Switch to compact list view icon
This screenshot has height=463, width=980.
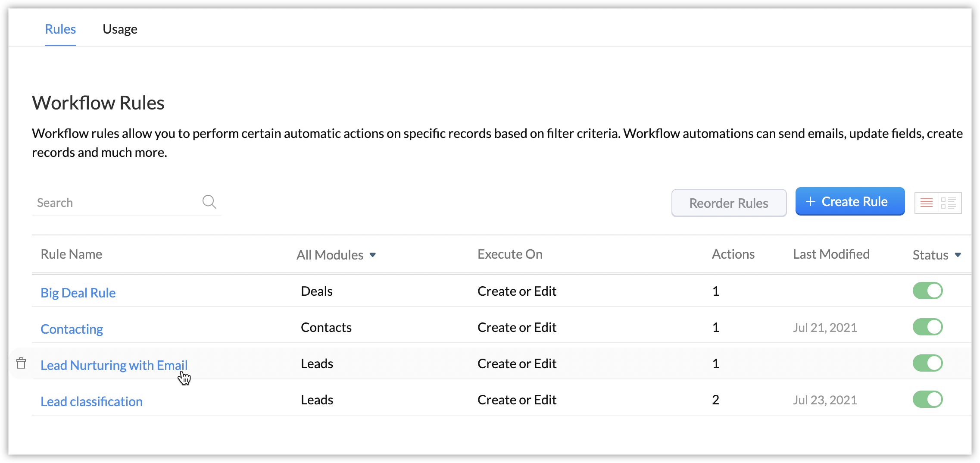point(926,203)
